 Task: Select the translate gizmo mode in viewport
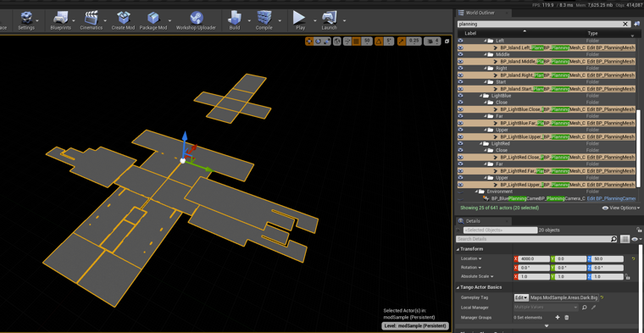[309, 41]
